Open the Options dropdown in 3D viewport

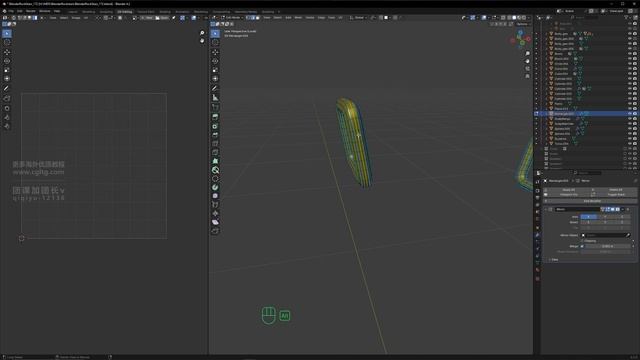coord(523,24)
